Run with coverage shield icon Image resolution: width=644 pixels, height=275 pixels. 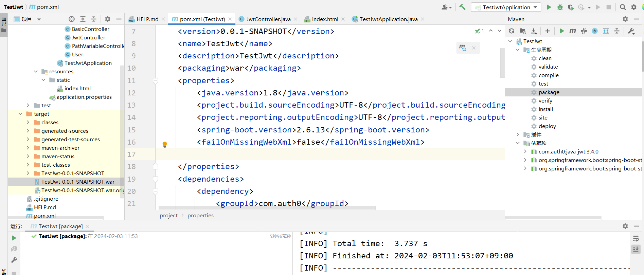pos(571,7)
